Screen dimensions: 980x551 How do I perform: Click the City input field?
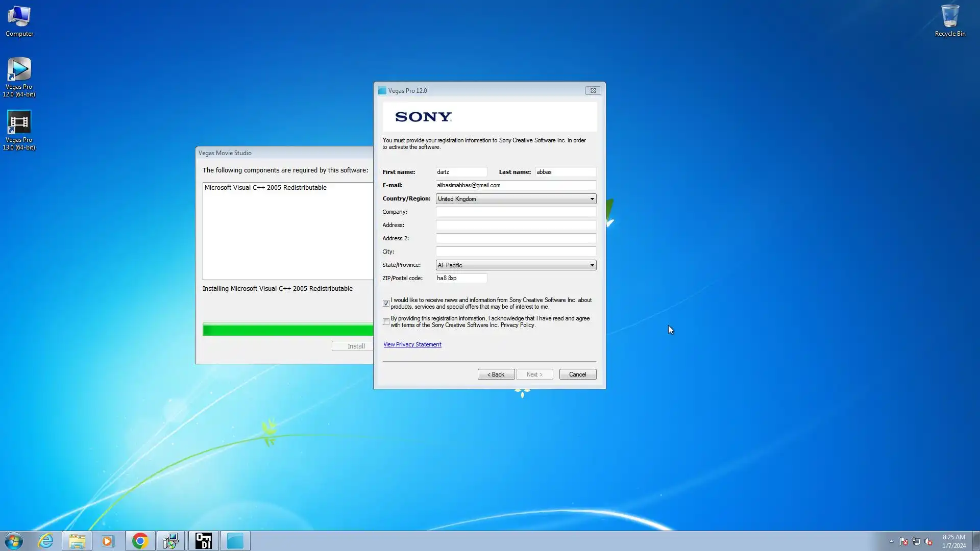click(x=516, y=252)
